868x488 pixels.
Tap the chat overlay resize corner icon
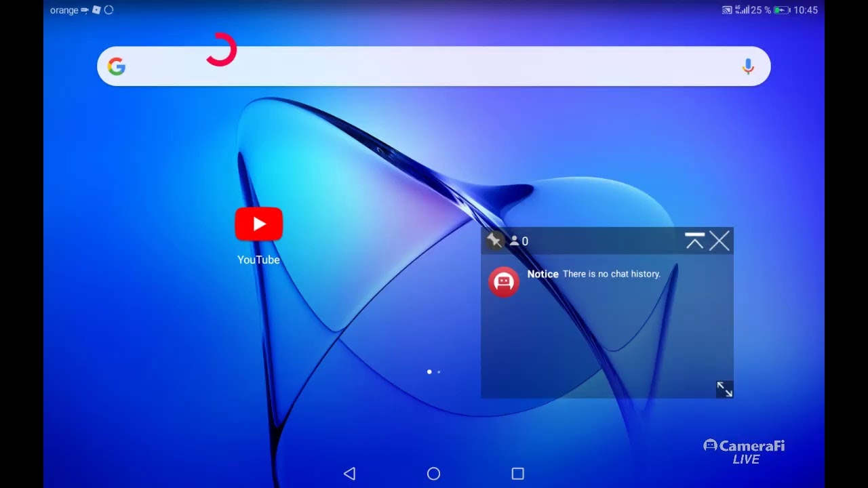(x=724, y=389)
